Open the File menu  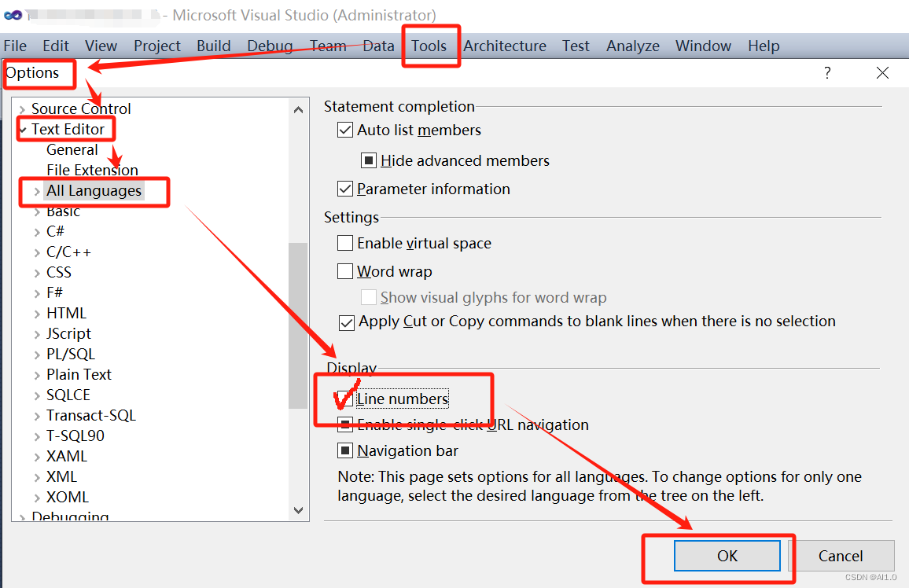pos(15,46)
